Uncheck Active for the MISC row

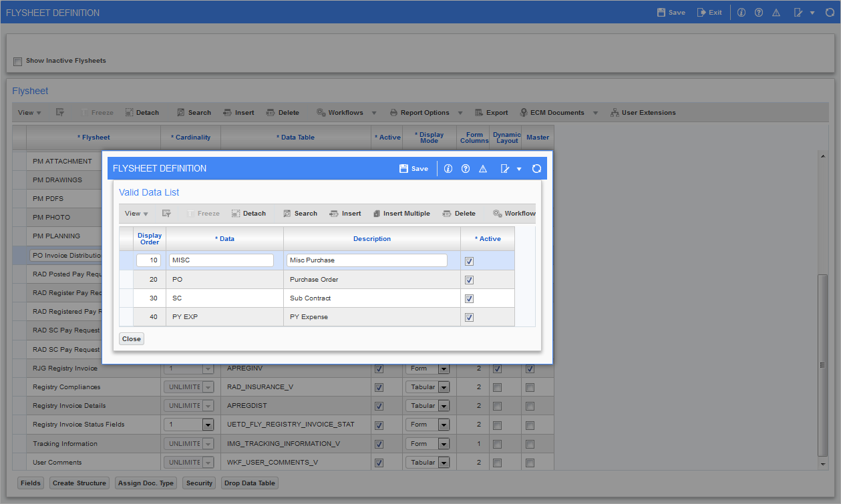(x=469, y=261)
